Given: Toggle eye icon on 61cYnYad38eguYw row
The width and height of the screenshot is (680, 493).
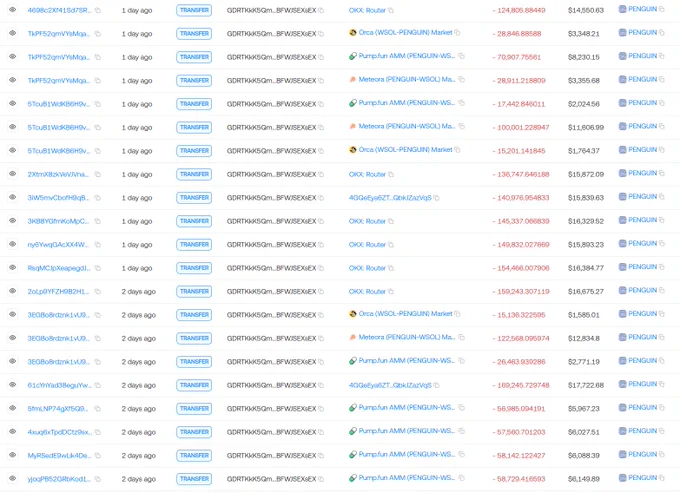Looking at the screenshot, I should point(13,384).
